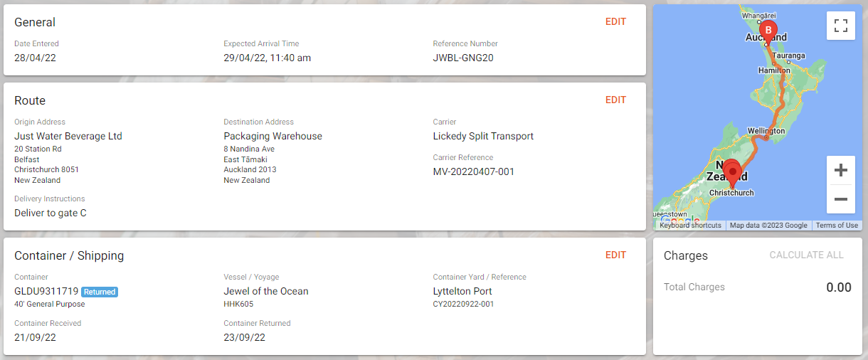Open Google Maps Terms of Use
868x360 pixels.
point(837,226)
